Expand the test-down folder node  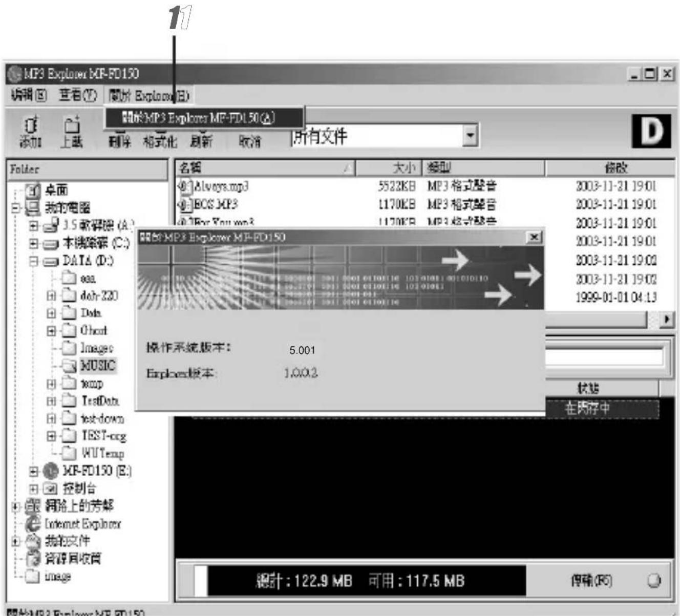coord(51,418)
